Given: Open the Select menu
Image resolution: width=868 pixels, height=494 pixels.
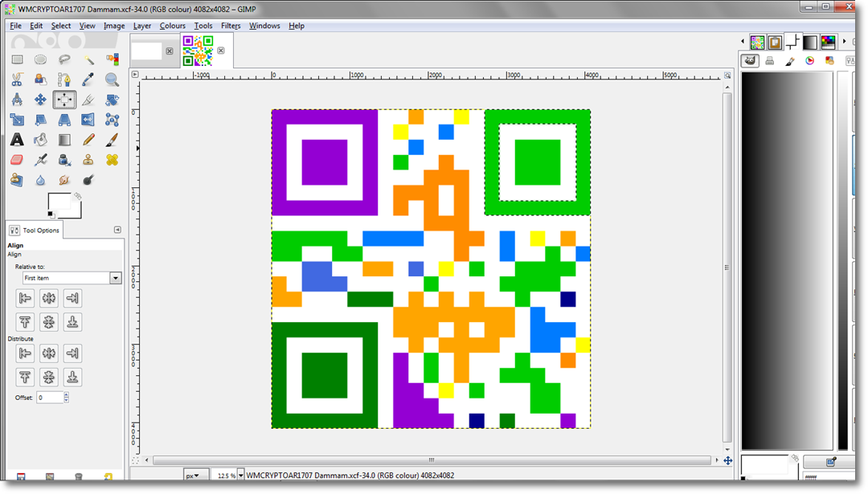Looking at the screenshot, I should point(61,26).
